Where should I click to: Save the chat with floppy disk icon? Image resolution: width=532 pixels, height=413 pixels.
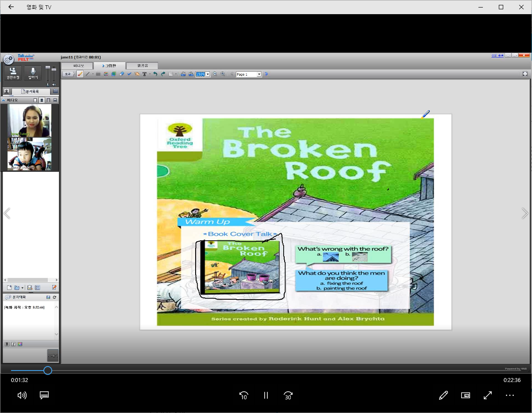point(48,297)
